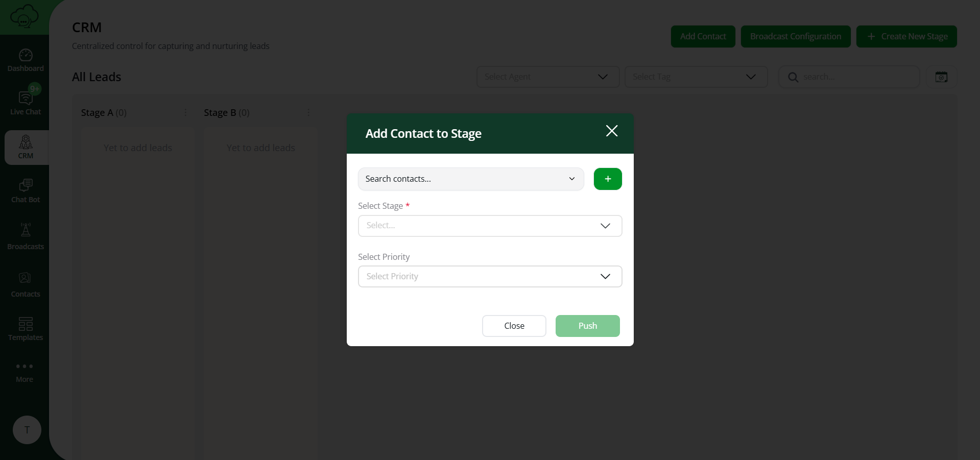Image resolution: width=980 pixels, height=460 pixels.
Task: Expand the More sidebar options
Action: pos(24,371)
